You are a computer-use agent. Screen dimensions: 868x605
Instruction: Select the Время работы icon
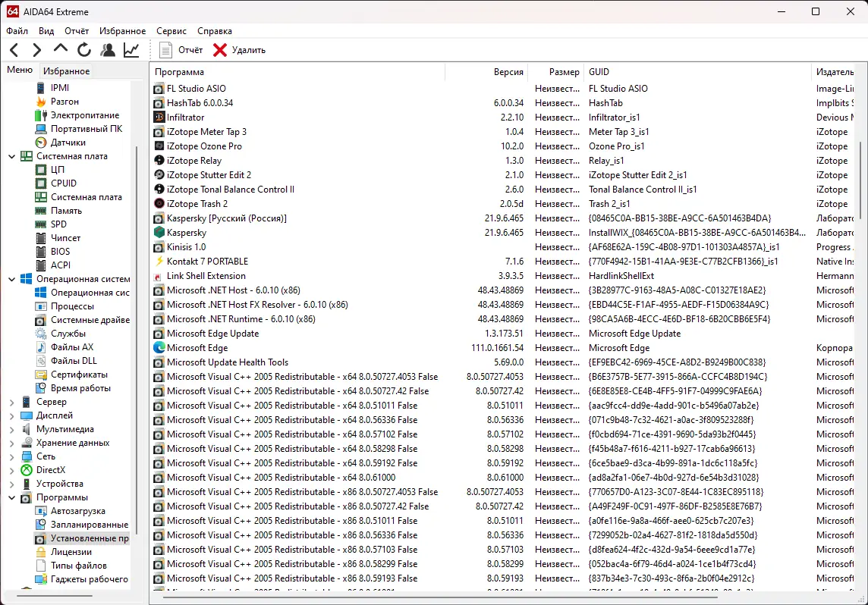click(40, 388)
